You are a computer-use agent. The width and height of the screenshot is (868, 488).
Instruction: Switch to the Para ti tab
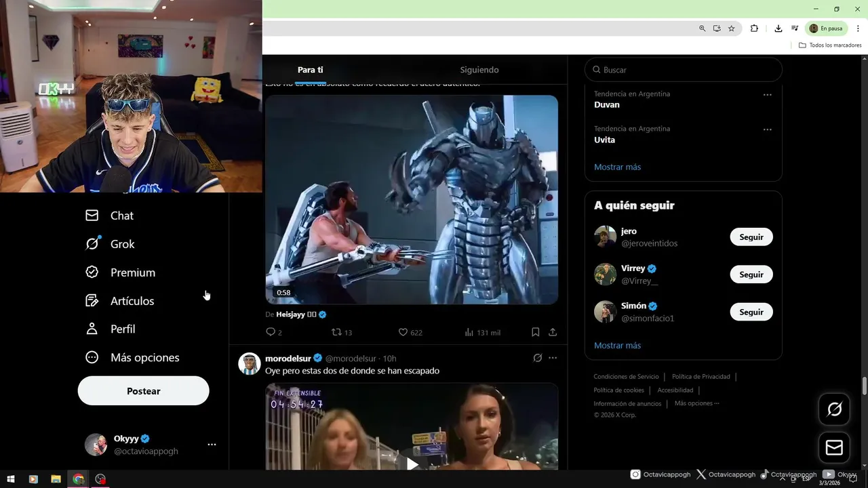click(x=310, y=70)
